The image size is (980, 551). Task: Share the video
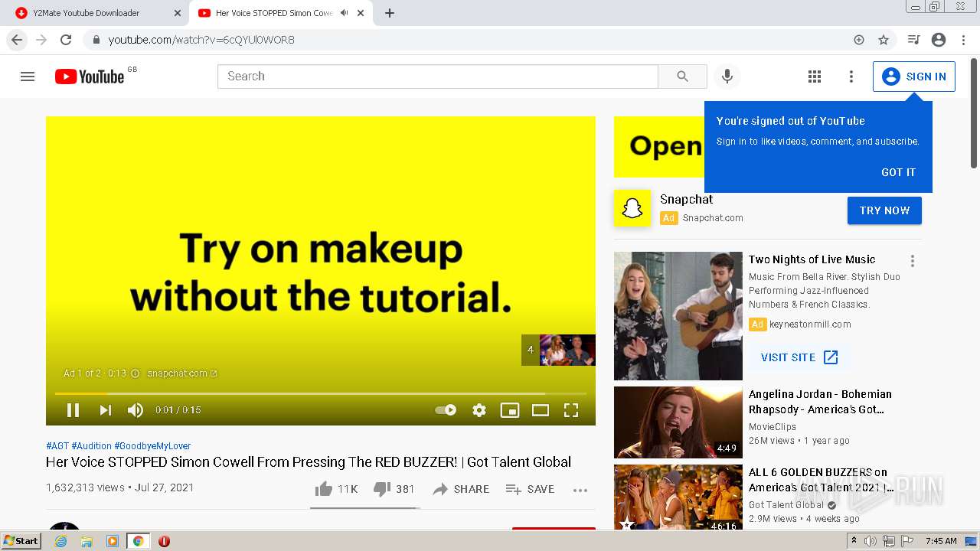tap(460, 489)
